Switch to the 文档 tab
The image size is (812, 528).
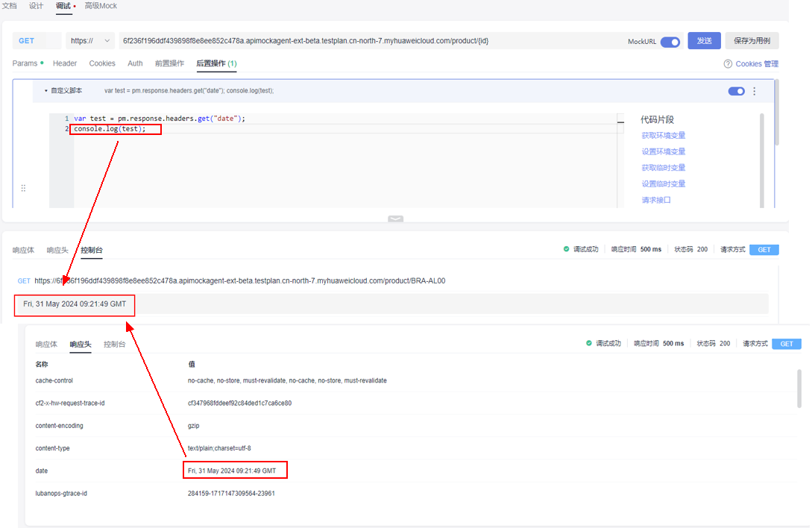pyautogui.click(x=10, y=6)
